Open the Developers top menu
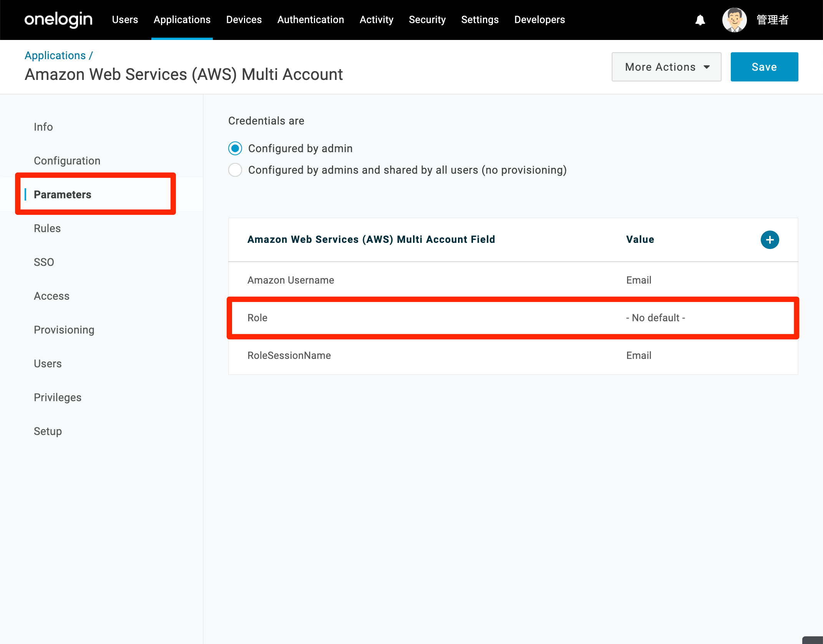Screen dimensions: 823x644 (x=539, y=20)
